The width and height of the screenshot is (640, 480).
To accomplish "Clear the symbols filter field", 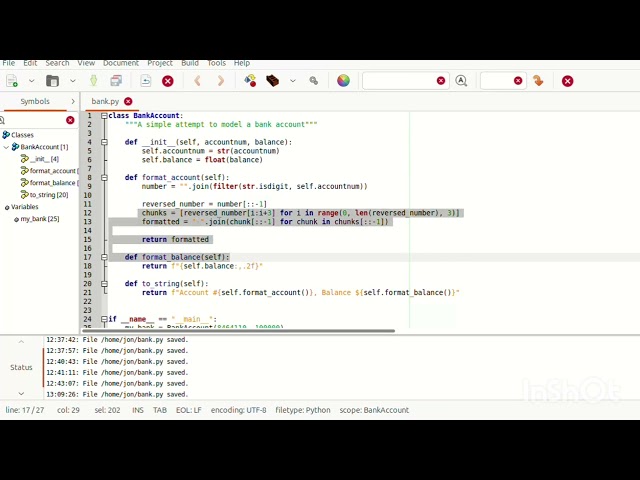I will tap(70, 120).
